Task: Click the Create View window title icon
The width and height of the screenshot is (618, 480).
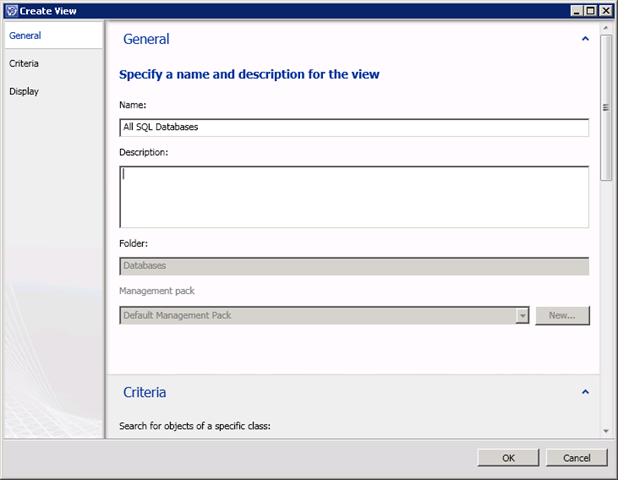Action: (10, 10)
